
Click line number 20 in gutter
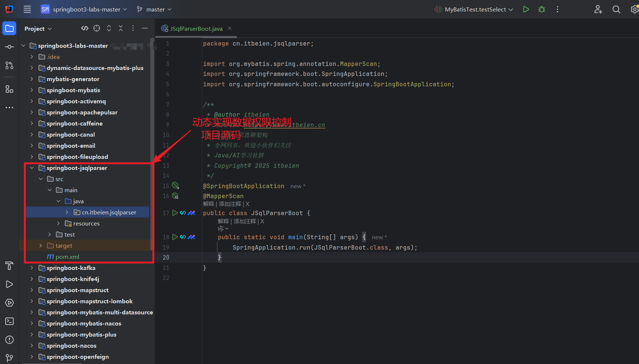point(166,257)
